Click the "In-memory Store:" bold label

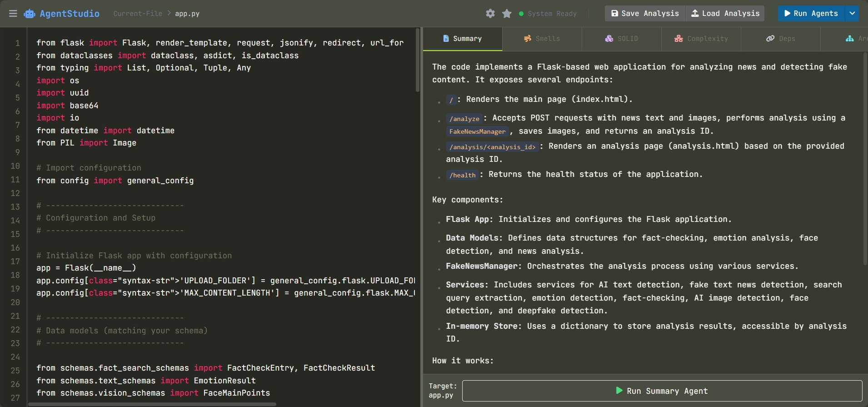[484, 326]
